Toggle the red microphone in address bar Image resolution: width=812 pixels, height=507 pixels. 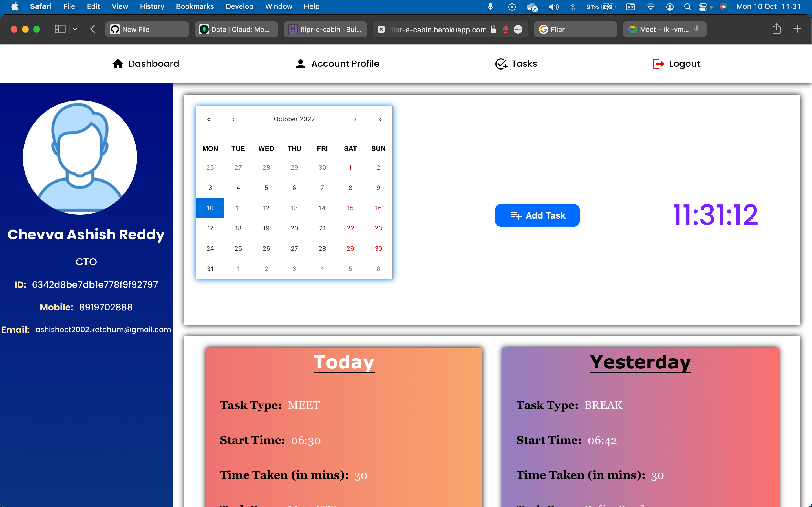[505, 29]
